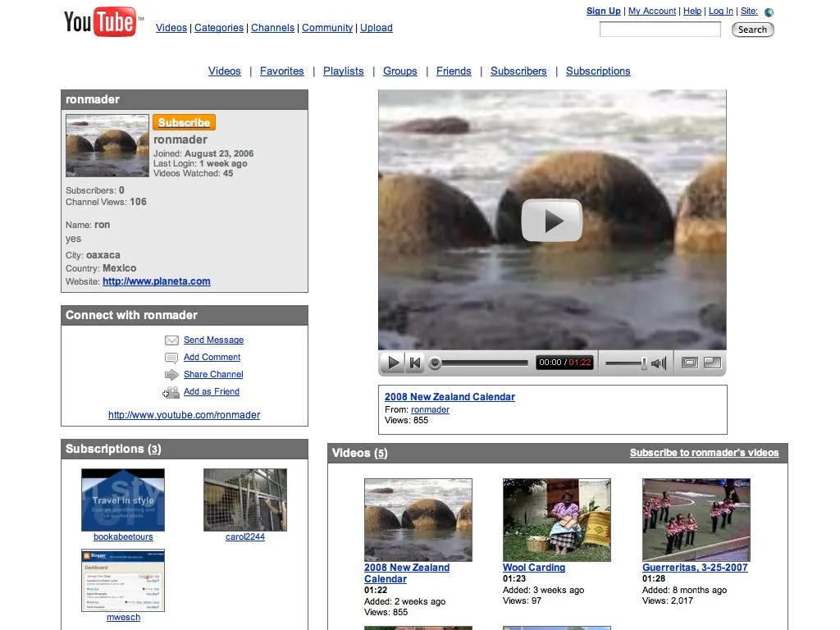The width and height of the screenshot is (840, 630).
Task: Mute audio with the speaker icon
Action: tap(659, 363)
